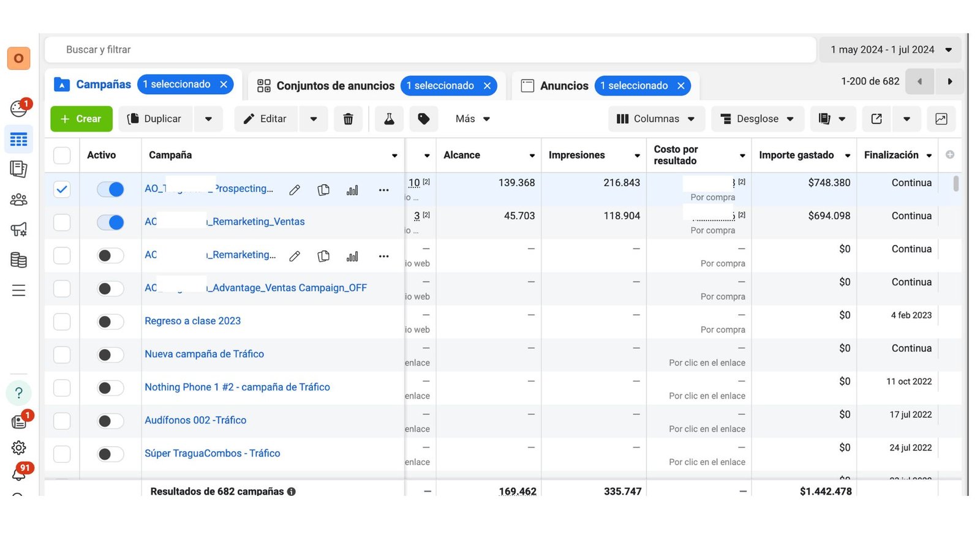Open the tag rules icon in toolbar

(424, 119)
